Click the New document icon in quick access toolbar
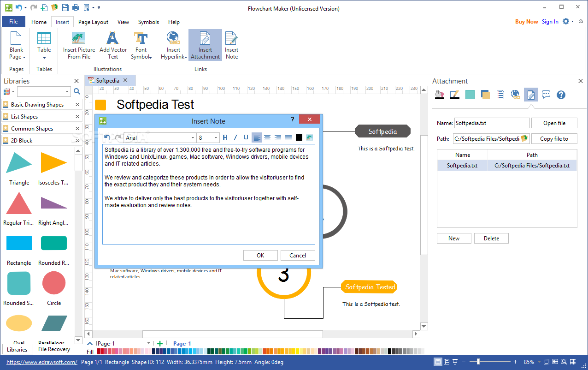 point(44,7)
